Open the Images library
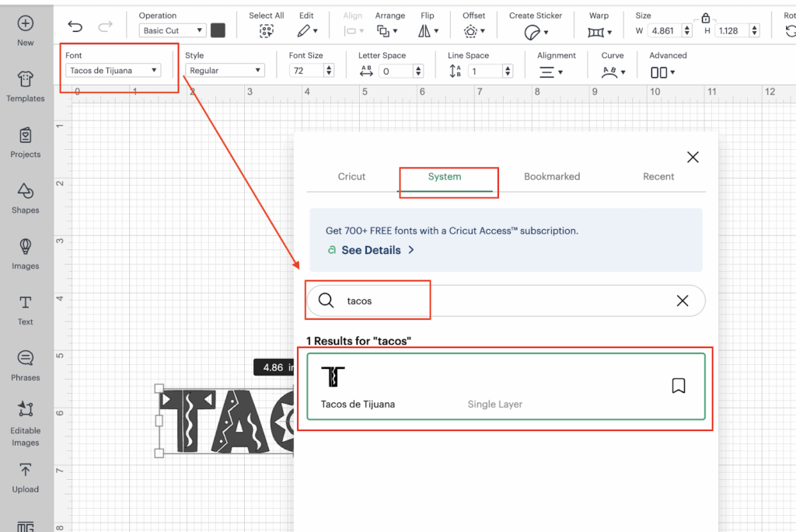Screen dimensions: 796x532 pos(26,253)
